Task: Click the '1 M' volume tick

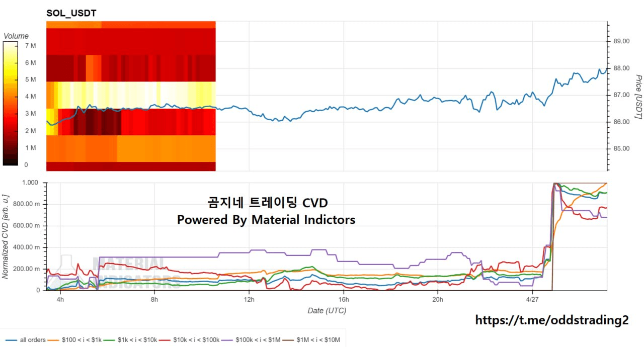Action: [30, 148]
